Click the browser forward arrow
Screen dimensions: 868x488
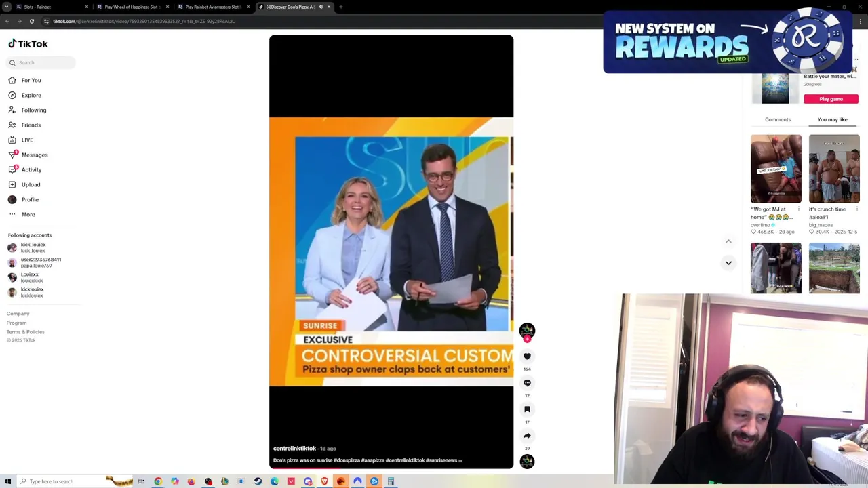pyautogui.click(x=19, y=21)
